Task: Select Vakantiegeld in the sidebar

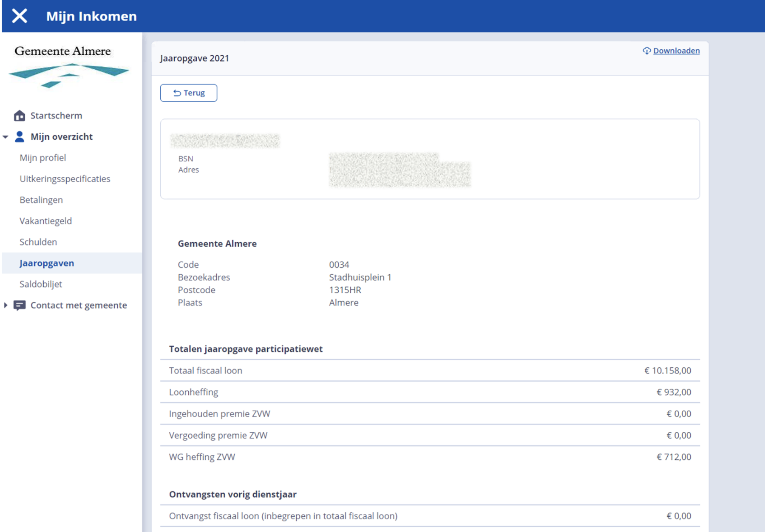Action: [x=46, y=221]
